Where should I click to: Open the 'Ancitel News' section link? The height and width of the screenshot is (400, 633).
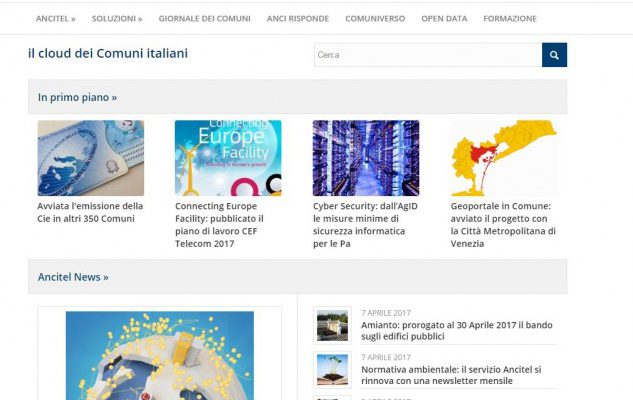pos(73,277)
